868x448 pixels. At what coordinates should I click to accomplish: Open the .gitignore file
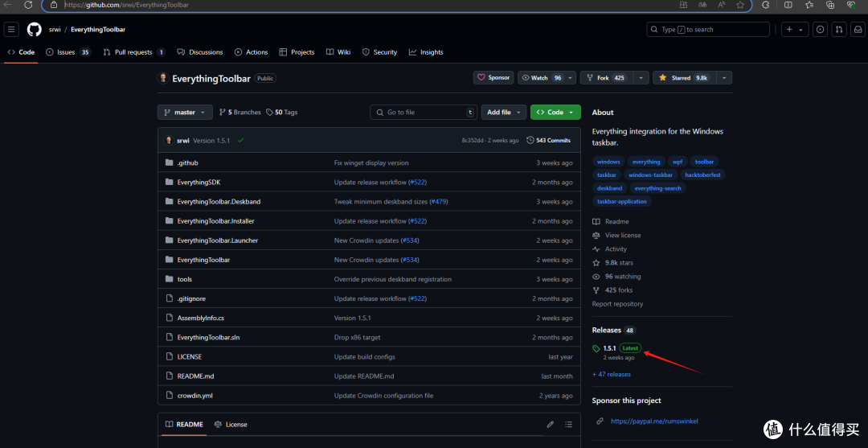tap(191, 298)
